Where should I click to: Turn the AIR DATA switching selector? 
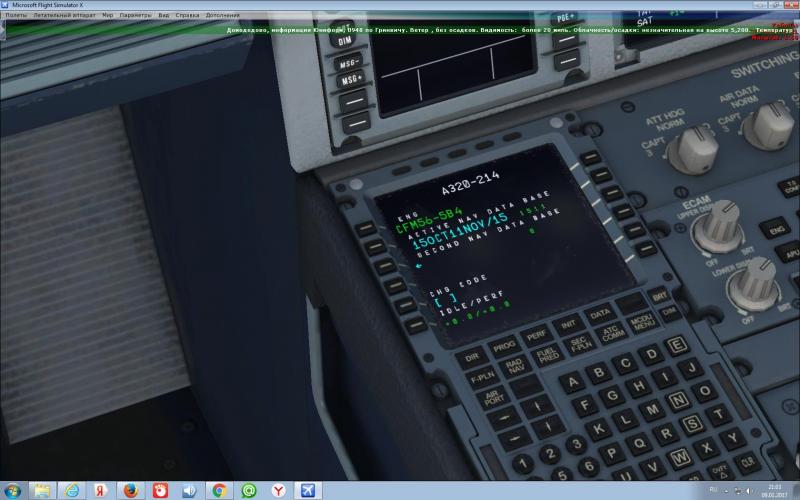[768, 125]
